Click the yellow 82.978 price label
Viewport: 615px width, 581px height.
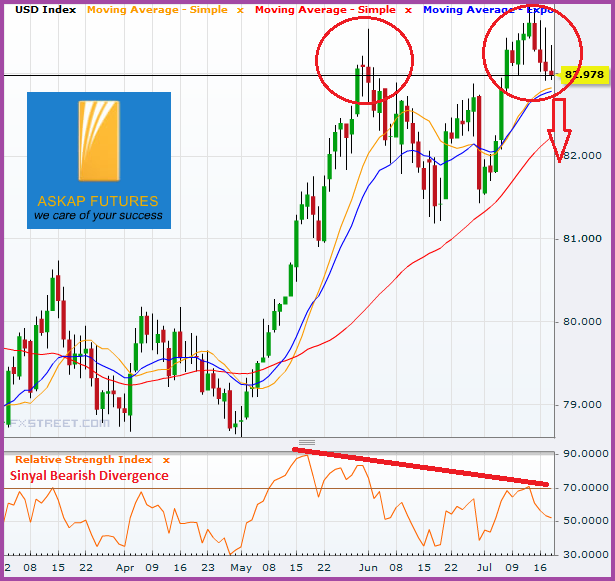point(583,74)
